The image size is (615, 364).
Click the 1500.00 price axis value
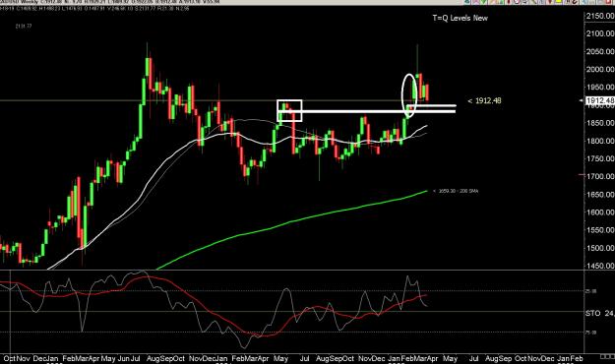point(600,248)
